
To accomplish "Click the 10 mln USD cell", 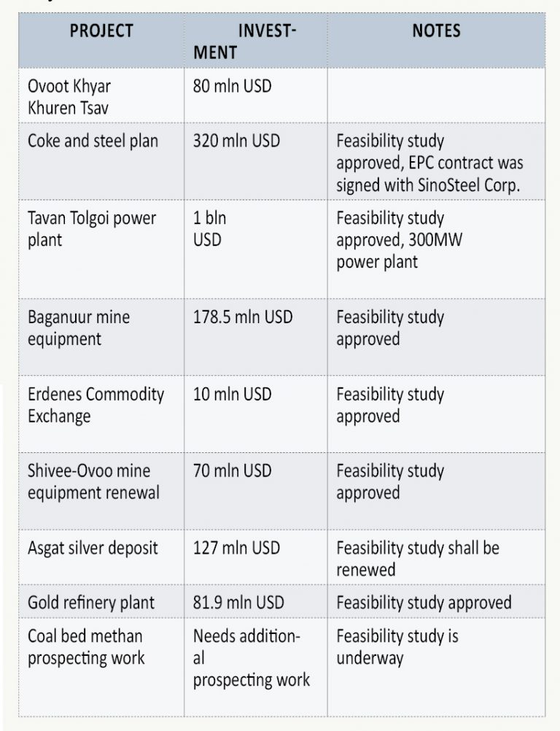I will tap(256, 414).
